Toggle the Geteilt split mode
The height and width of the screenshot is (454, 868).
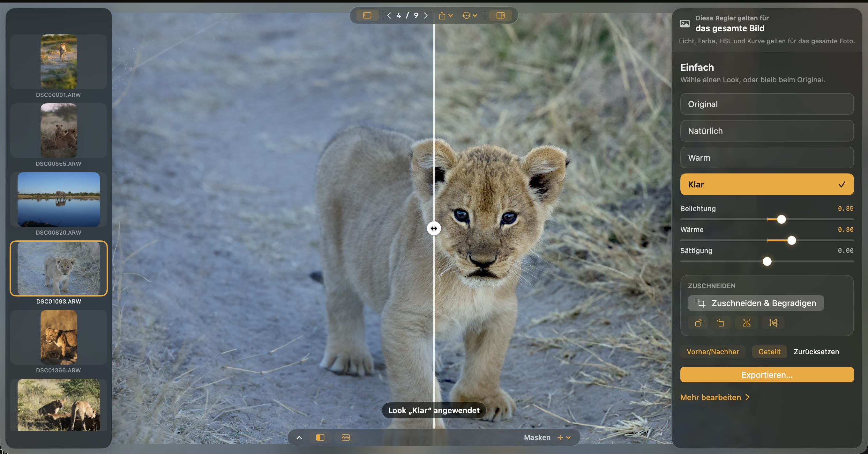coord(769,352)
